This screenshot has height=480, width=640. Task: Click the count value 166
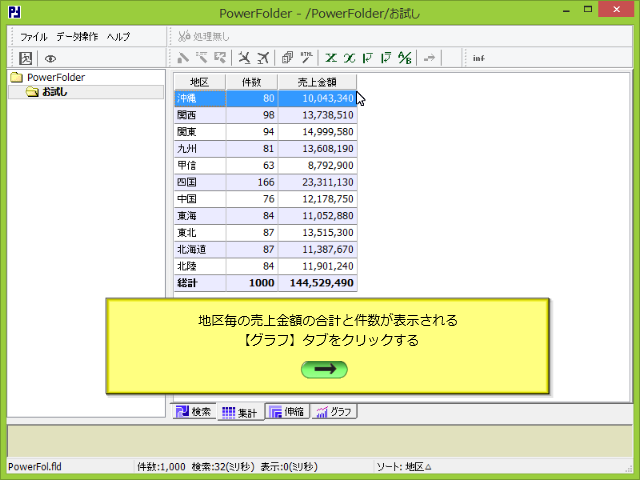tap(252, 182)
